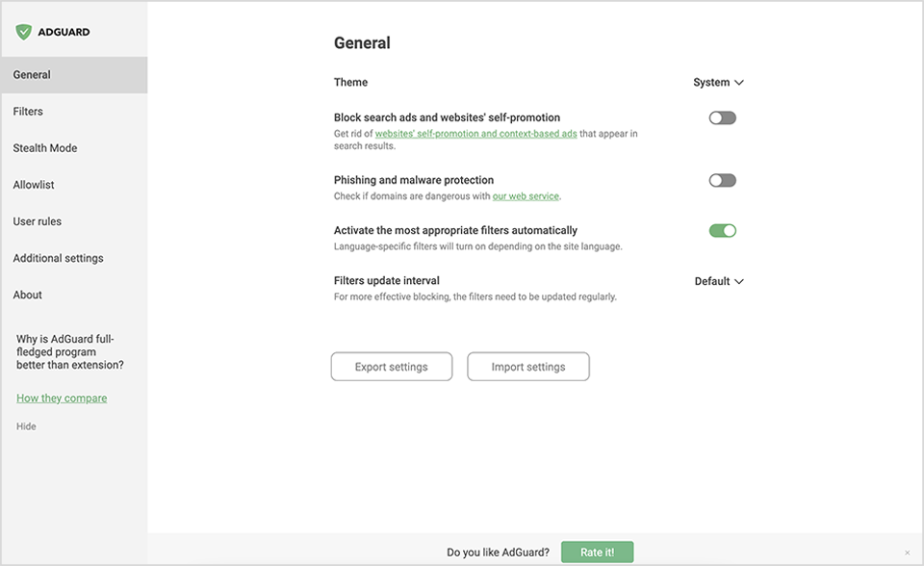Click the AdGuard shield logo icon
The image size is (924, 566).
(x=24, y=32)
